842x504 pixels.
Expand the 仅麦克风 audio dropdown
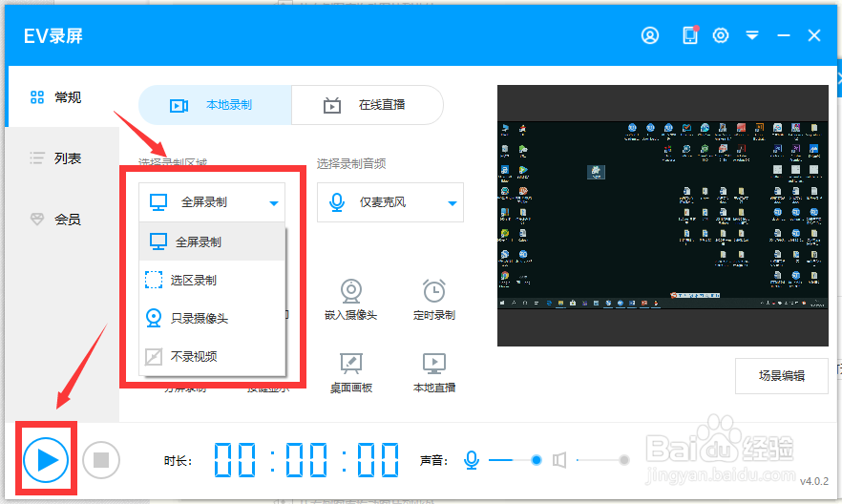[390, 202]
